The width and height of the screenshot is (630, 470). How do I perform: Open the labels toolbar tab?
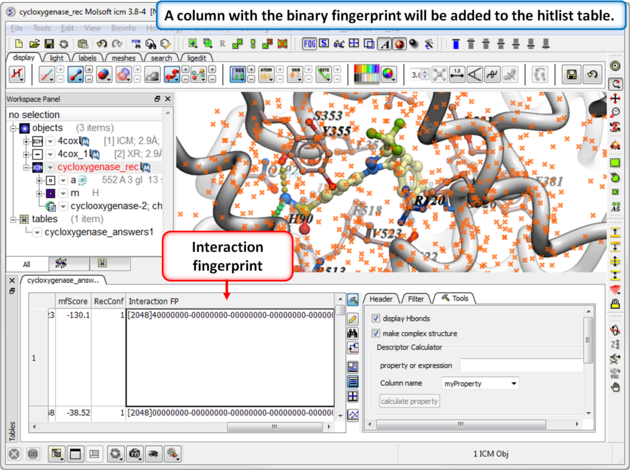(x=88, y=58)
